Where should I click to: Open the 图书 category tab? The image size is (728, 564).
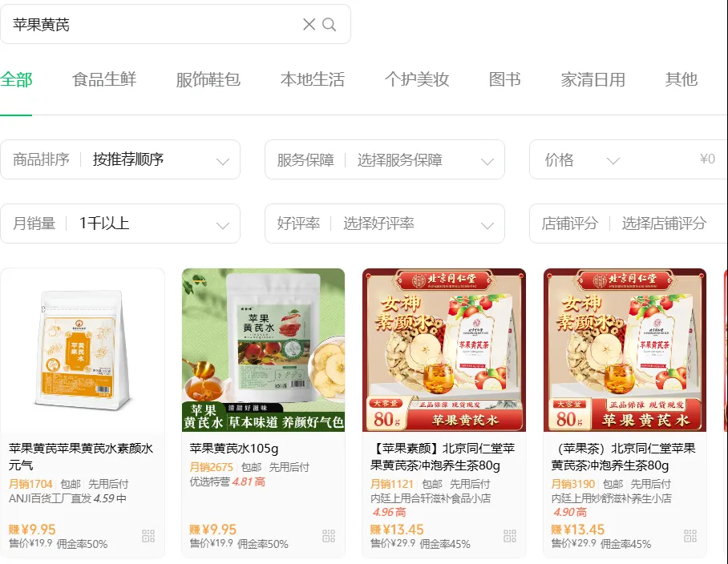pyautogui.click(x=504, y=79)
